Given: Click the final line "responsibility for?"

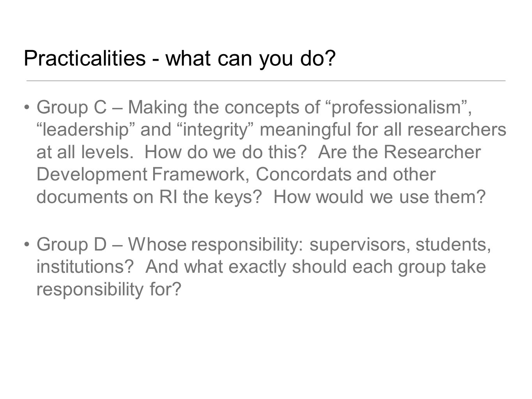Looking at the screenshot, I should pyautogui.click(x=109, y=290).
